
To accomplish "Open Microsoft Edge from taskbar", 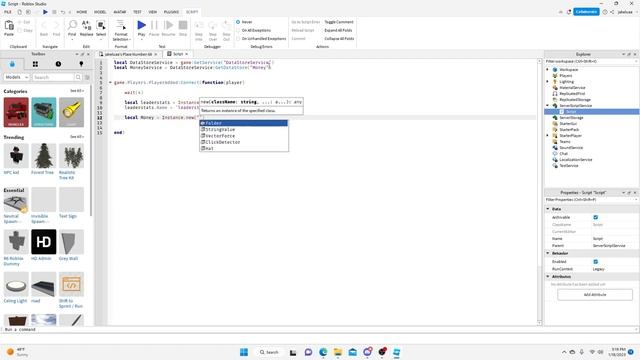I will 323,352.
